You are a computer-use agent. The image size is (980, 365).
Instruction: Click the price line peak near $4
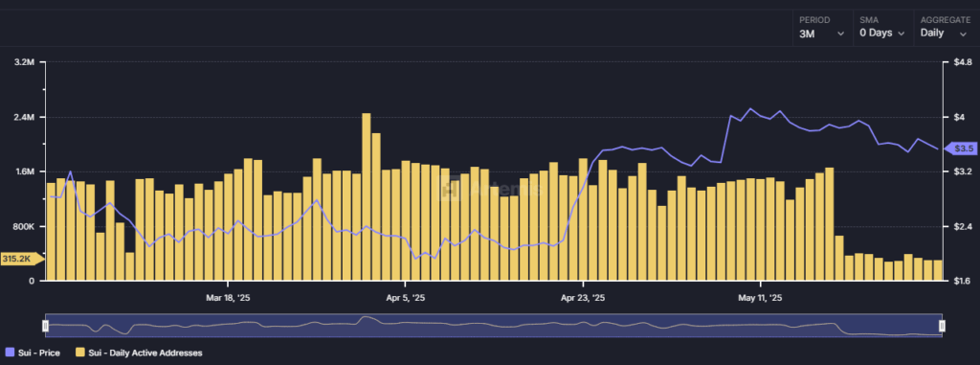pyautogui.click(x=750, y=109)
